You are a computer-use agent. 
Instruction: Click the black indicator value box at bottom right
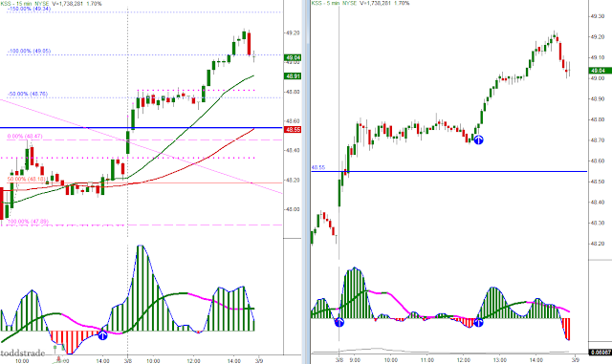coord(601,353)
